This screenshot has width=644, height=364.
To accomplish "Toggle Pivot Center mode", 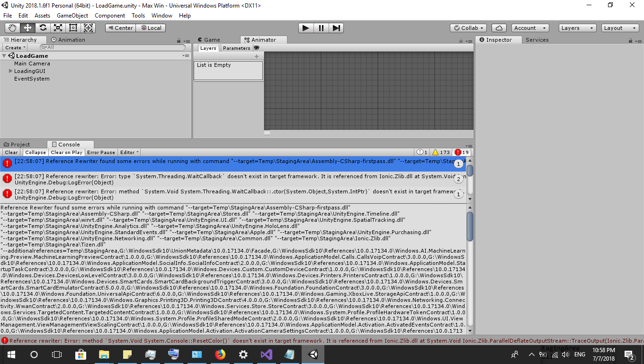I will (x=120, y=28).
